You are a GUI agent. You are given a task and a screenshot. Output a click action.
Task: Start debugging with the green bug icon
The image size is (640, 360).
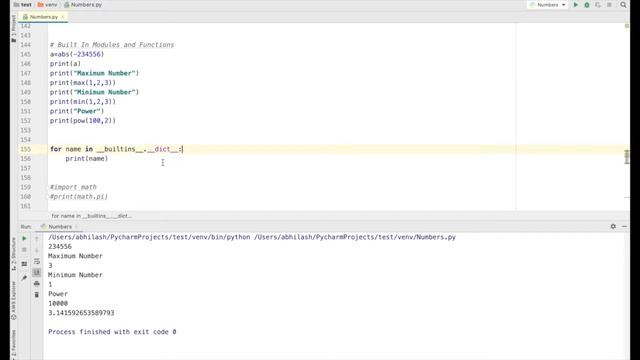(x=587, y=5)
